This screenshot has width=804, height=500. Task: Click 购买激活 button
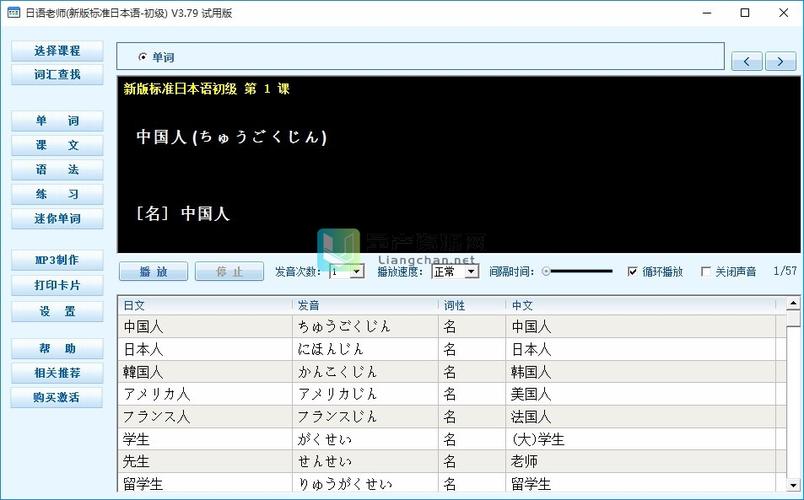(57, 397)
